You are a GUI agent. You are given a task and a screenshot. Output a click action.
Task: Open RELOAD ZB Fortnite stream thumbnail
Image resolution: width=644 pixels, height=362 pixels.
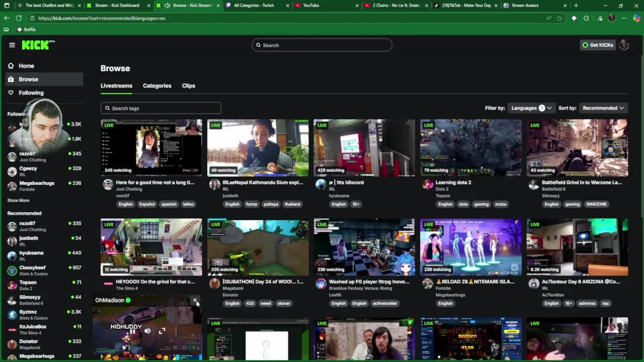pyautogui.click(x=471, y=247)
